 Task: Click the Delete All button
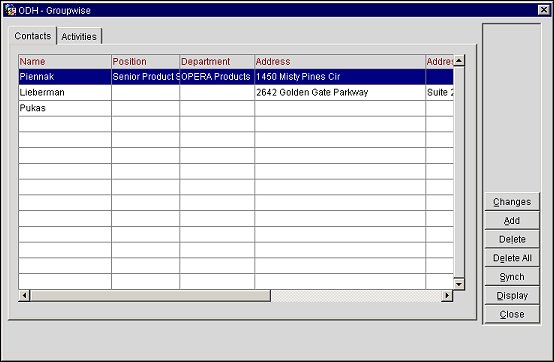coord(512,258)
